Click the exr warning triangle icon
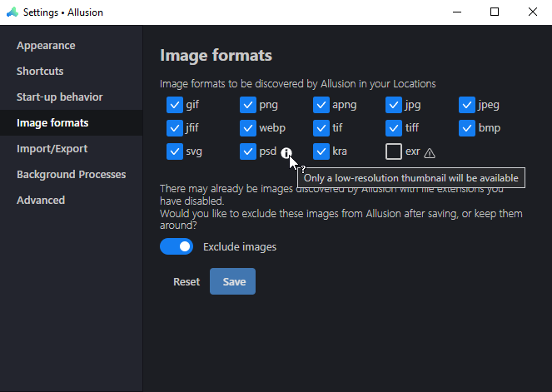Viewport: 552px width, 392px height. pos(430,153)
